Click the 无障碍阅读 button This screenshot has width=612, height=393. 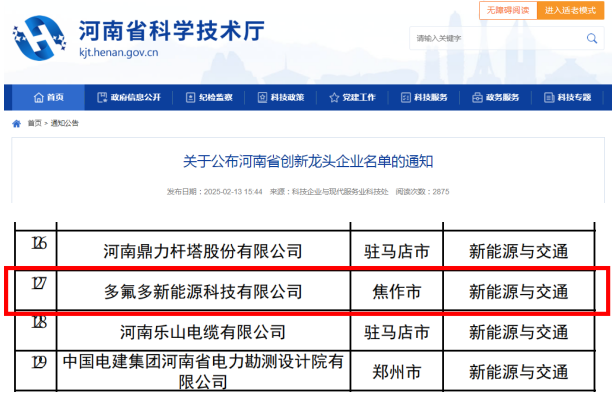pos(508,10)
